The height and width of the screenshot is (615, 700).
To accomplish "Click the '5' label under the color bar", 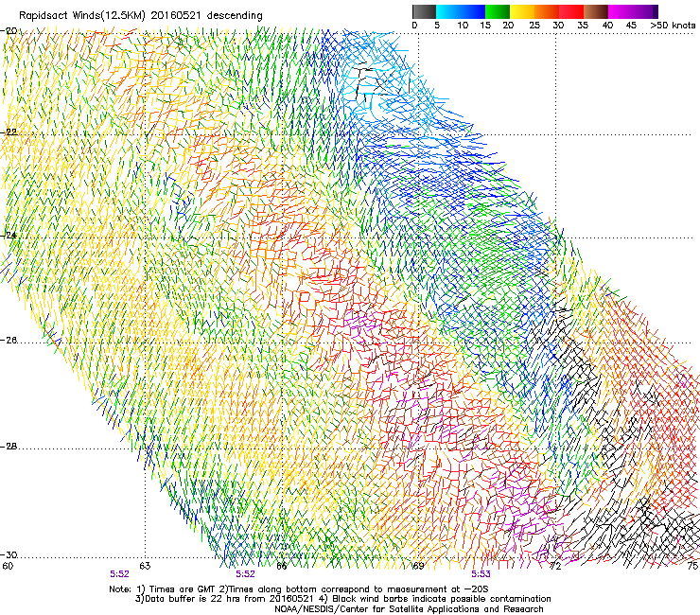I will pyautogui.click(x=437, y=26).
